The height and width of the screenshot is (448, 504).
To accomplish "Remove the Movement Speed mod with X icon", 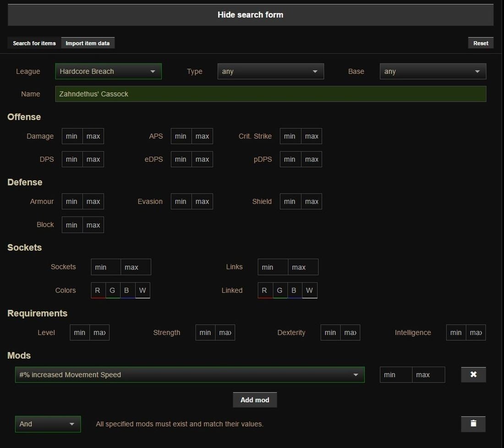I will tap(473, 374).
